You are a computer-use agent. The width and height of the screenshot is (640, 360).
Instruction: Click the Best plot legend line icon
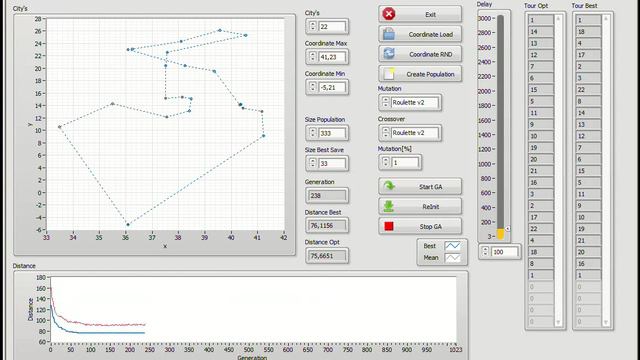point(452,246)
